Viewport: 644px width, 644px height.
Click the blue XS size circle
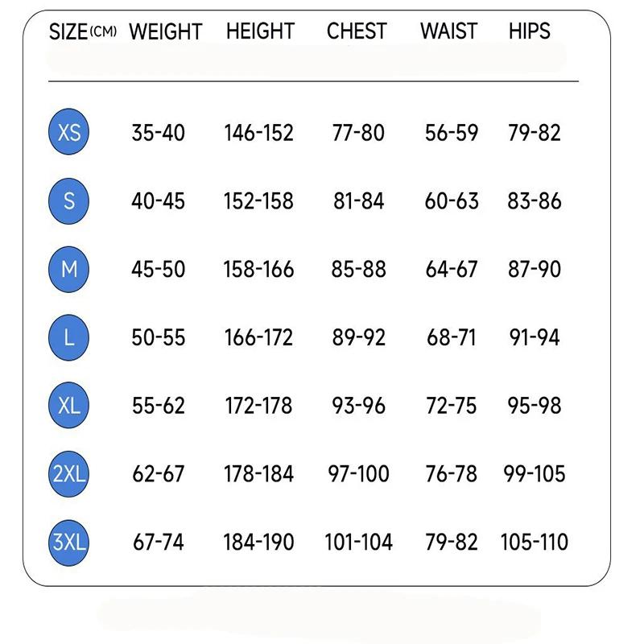(x=69, y=132)
